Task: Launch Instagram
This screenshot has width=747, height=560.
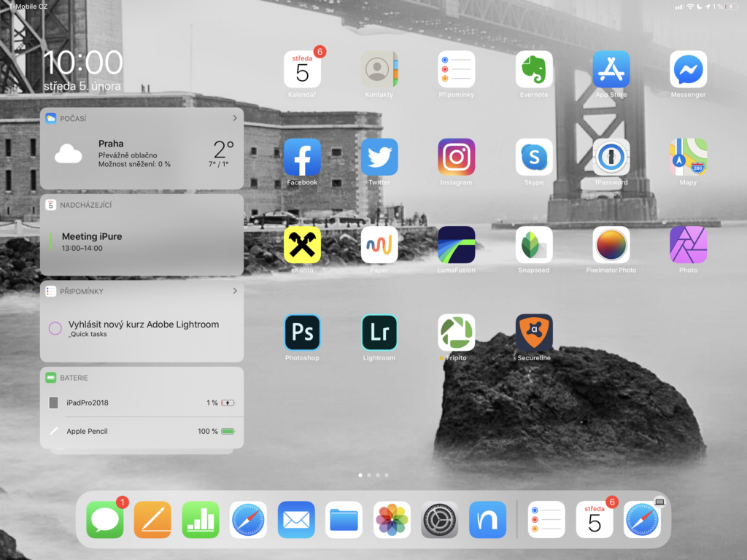Action: pyautogui.click(x=457, y=157)
